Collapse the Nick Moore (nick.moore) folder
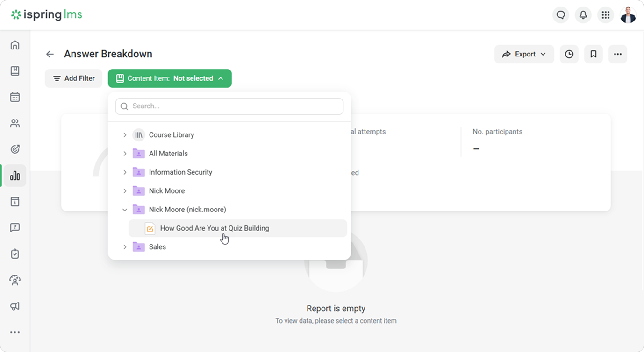The image size is (644, 352). [x=125, y=210]
